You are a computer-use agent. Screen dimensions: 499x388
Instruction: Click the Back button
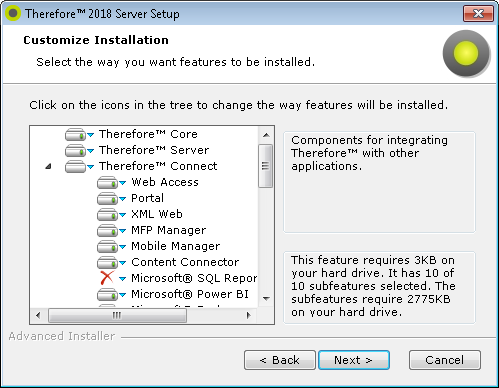pyautogui.click(x=280, y=360)
